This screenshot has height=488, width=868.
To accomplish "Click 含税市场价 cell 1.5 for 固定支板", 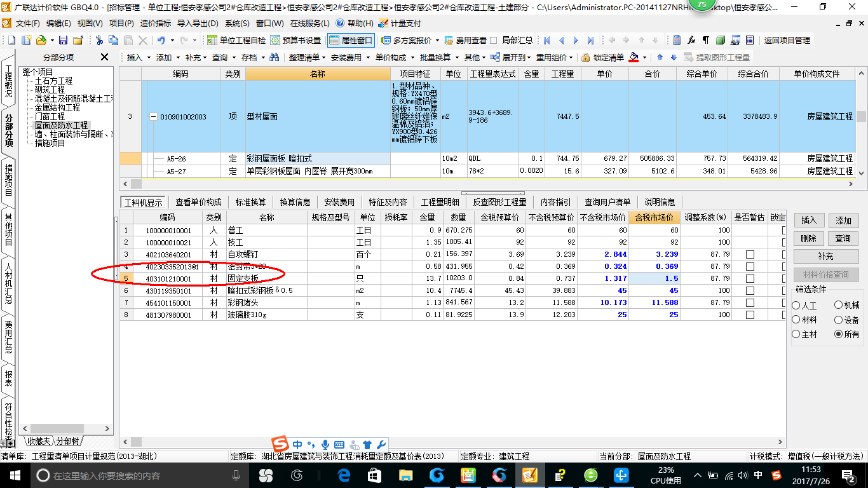I will click(x=655, y=278).
